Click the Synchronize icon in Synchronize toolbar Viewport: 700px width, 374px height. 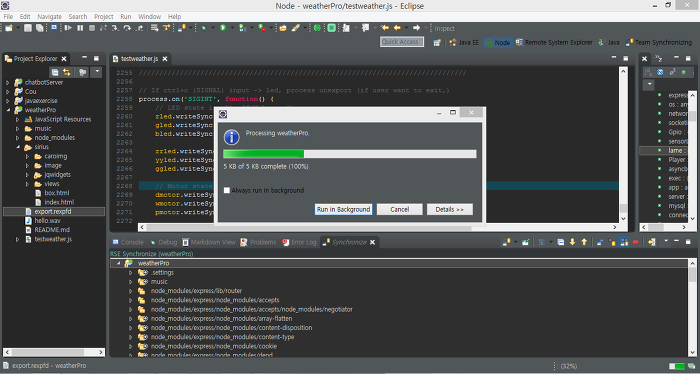(x=506, y=242)
